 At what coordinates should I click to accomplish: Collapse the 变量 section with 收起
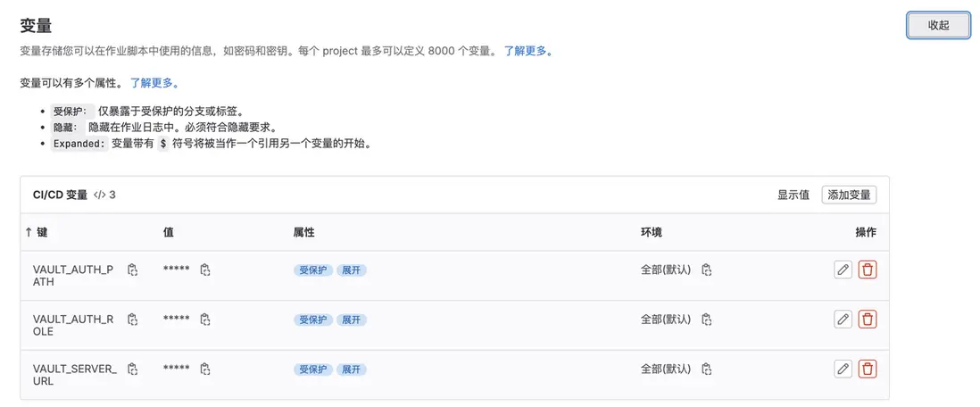coord(938,26)
